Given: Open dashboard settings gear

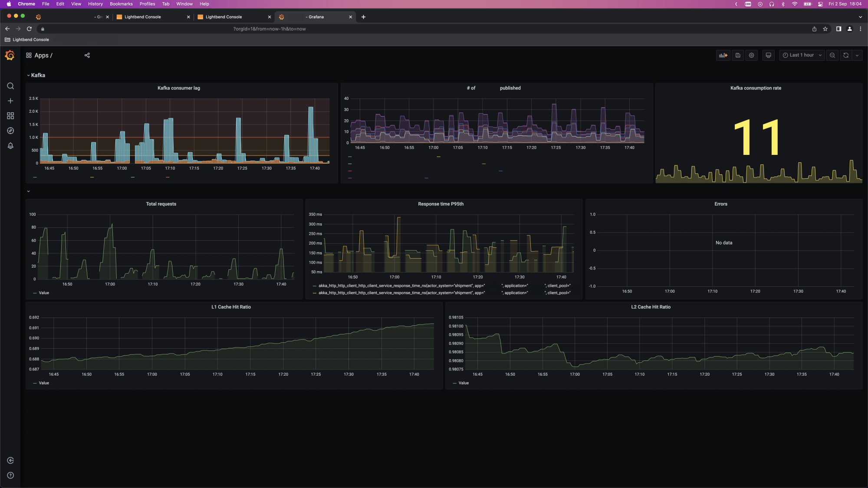Looking at the screenshot, I should pyautogui.click(x=752, y=55).
